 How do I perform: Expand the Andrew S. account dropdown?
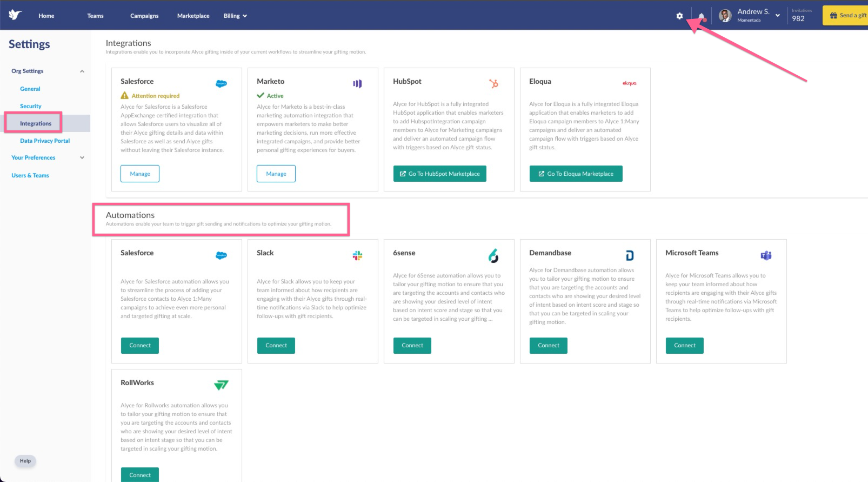(778, 16)
